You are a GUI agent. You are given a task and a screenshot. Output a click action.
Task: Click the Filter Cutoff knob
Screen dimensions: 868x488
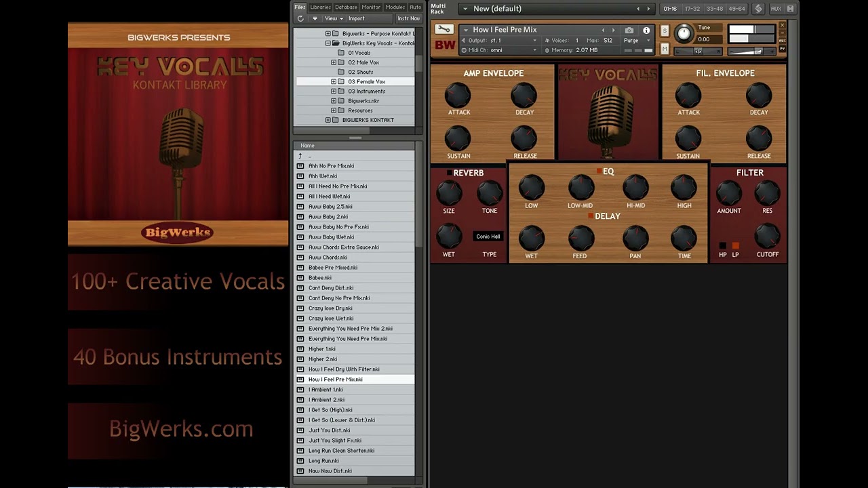tap(768, 236)
